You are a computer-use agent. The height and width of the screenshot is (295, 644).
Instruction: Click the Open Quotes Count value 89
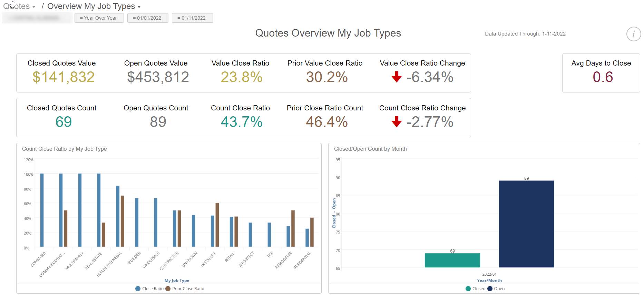pyautogui.click(x=158, y=122)
